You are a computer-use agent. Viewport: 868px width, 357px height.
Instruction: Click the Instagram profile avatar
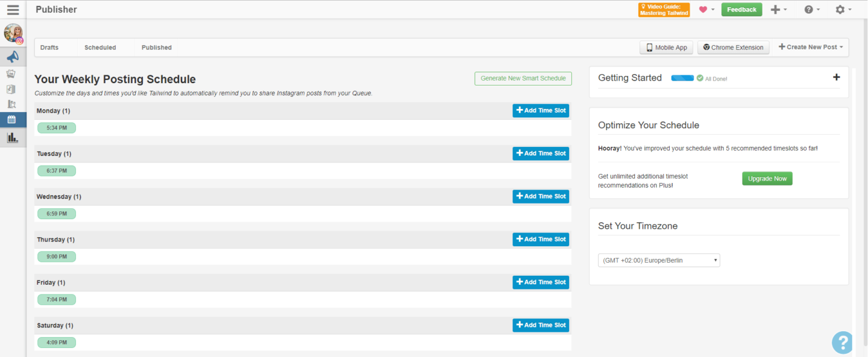click(13, 33)
